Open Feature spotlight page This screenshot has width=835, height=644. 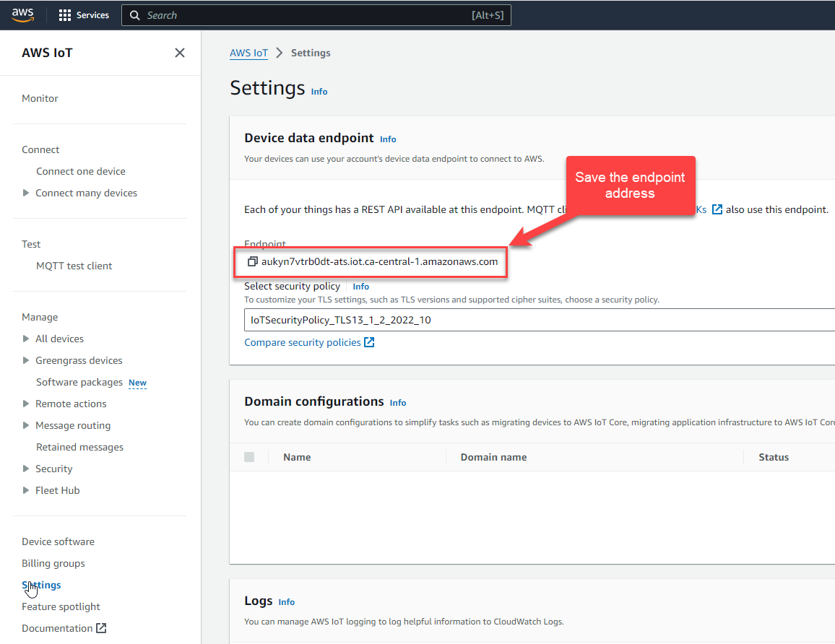click(61, 606)
